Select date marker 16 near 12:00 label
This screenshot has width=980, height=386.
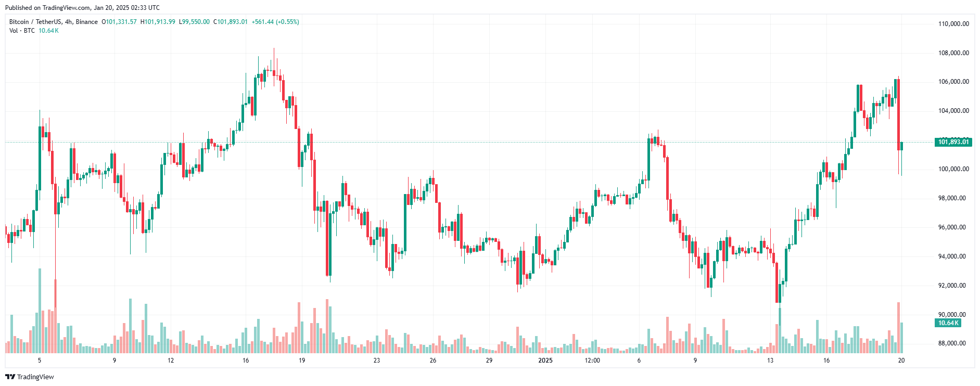pos(826,361)
